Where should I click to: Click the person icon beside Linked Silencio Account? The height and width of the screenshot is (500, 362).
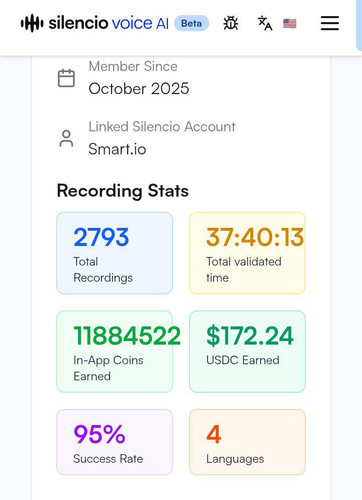point(66,138)
